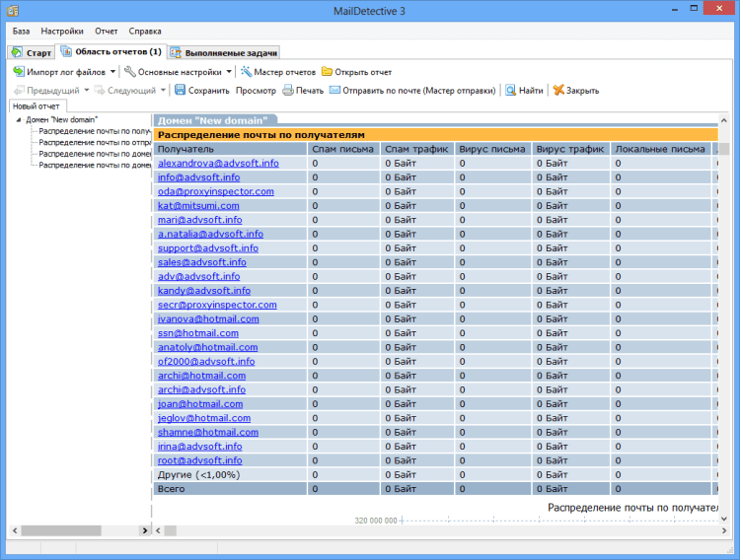Viewport: 740px width, 560px height.
Task: Open alexandrova@advsoft.info recipient link
Action: (x=218, y=164)
